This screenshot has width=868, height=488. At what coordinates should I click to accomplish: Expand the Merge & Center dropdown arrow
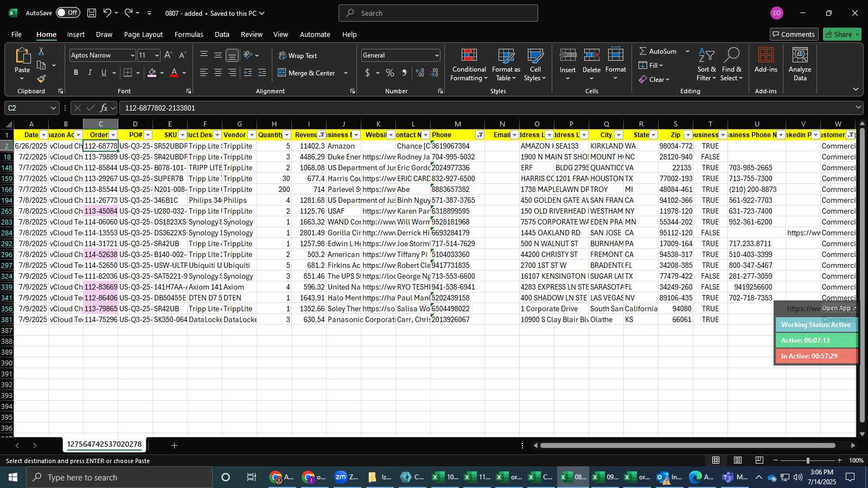pos(346,73)
